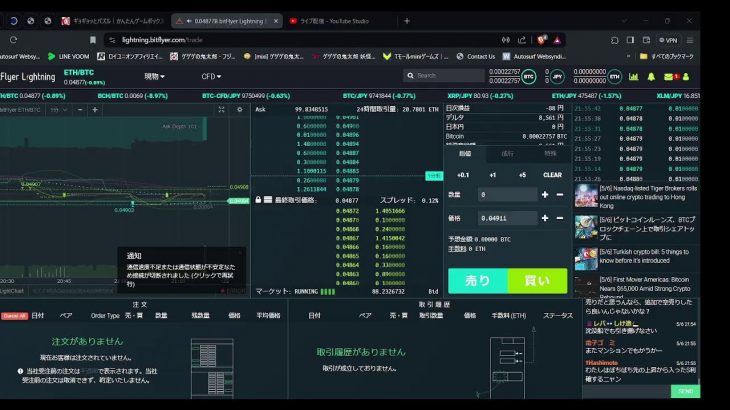
Task: Toggle the order book lock icon
Action: pos(258,200)
